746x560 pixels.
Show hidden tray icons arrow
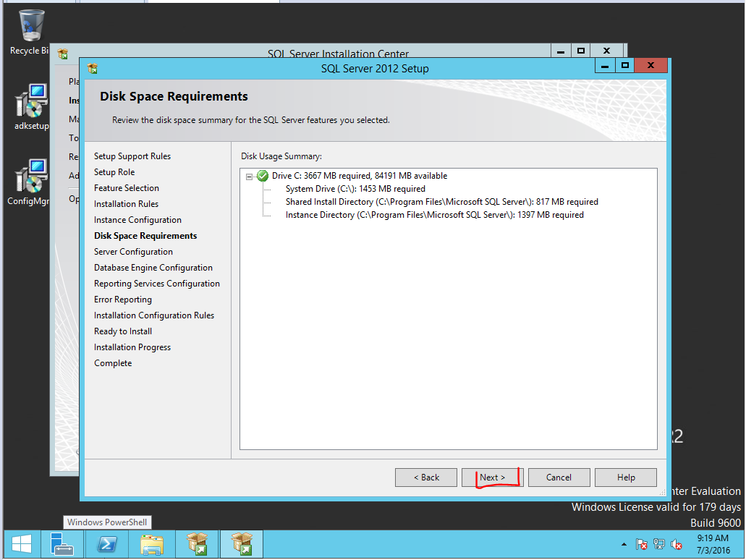(624, 544)
